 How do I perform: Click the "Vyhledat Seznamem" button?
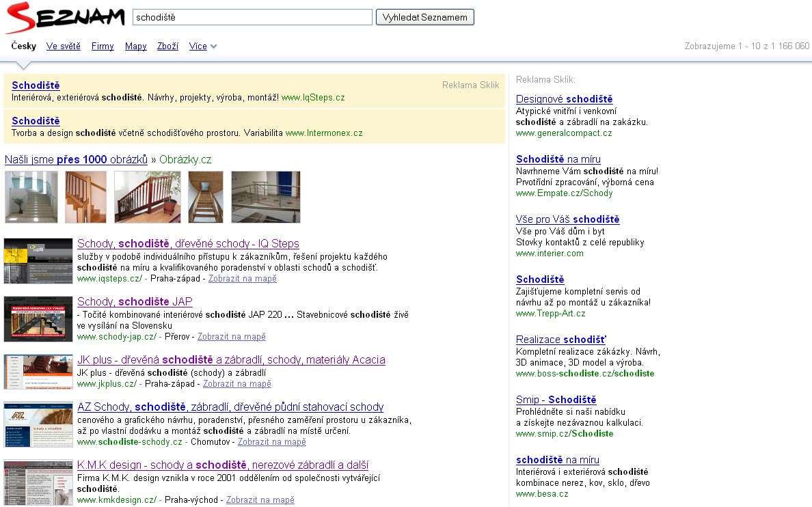click(x=424, y=17)
